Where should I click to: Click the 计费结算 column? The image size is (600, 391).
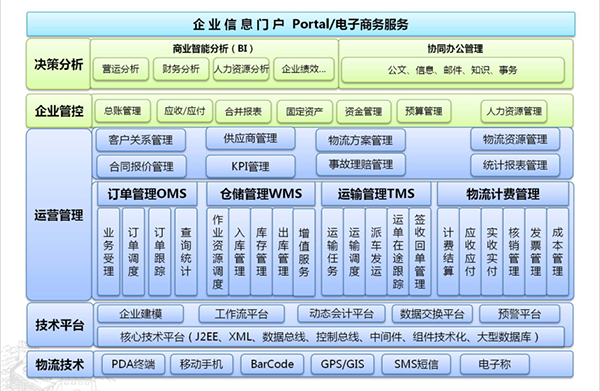(448, 252)
